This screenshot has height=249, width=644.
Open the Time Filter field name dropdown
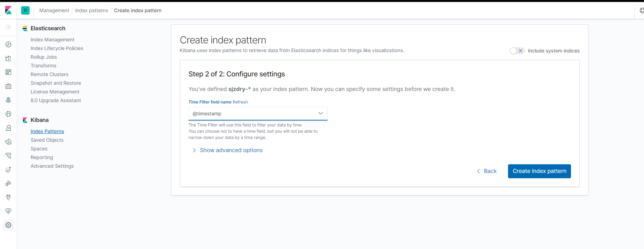point(258,114)
